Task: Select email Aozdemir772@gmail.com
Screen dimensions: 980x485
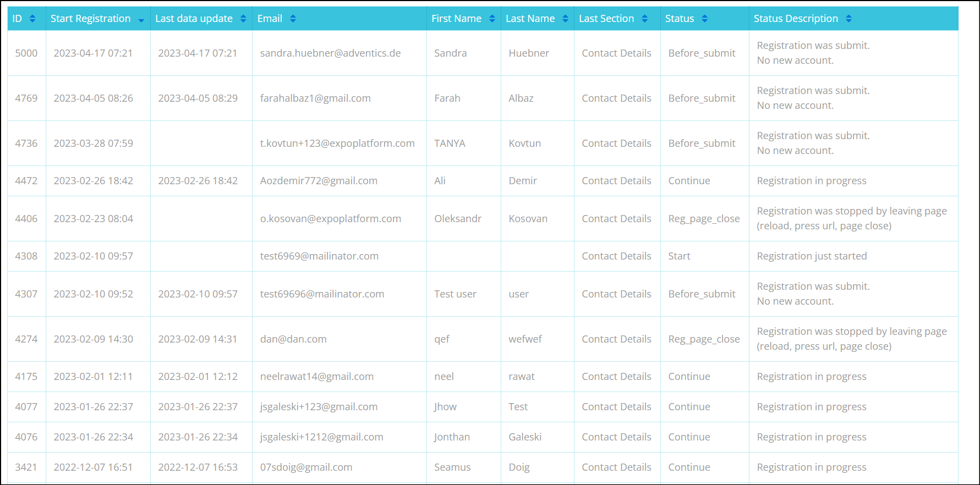Action: (319, 181)
